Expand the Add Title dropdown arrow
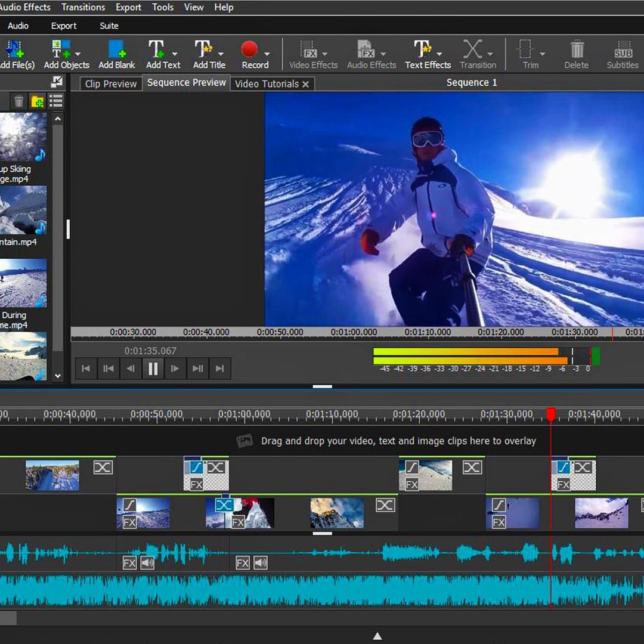 point(221,54)
